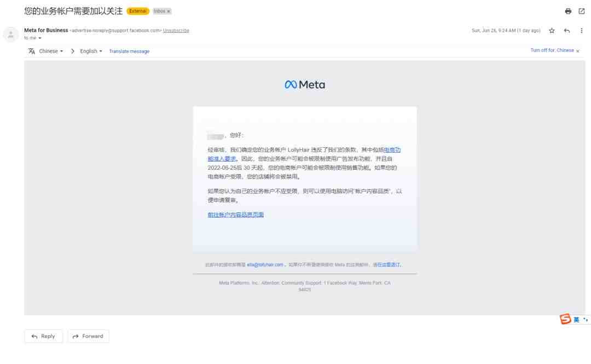The height and width of the screenshot is (364, 591).
Task: Click the sender's profile avatar
Action: pyautogui.click(x=11, y=34)
